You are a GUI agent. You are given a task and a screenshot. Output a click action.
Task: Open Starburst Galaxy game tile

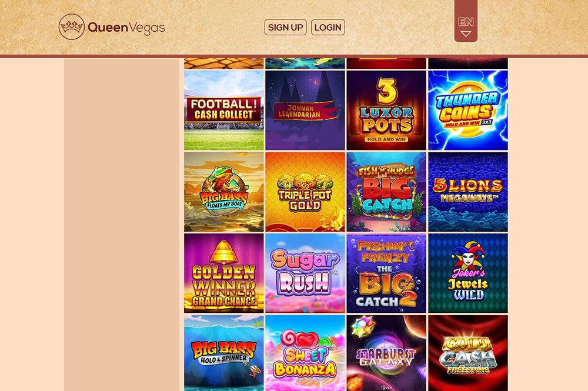[386, 353]
